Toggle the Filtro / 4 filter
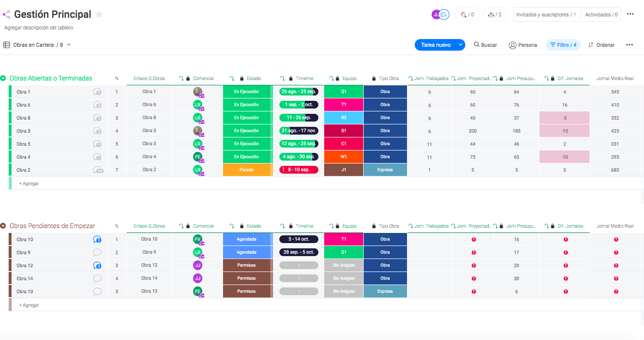 [563, 45]
